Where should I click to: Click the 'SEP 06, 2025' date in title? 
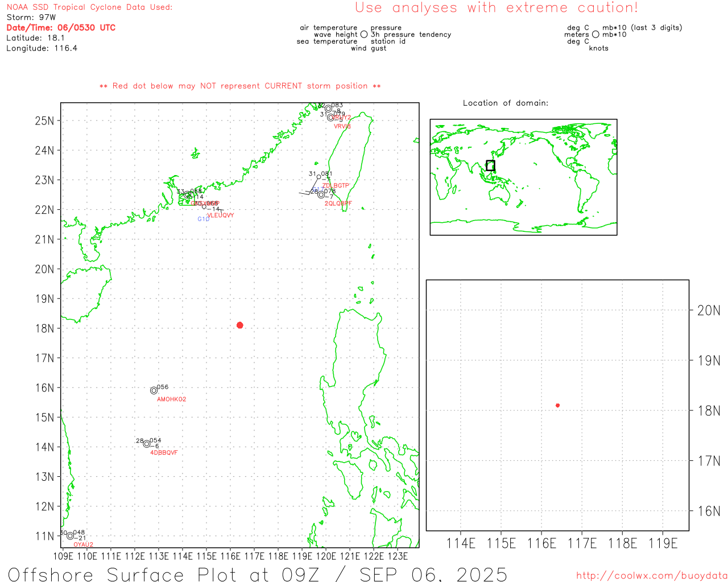tap(433, 574)
